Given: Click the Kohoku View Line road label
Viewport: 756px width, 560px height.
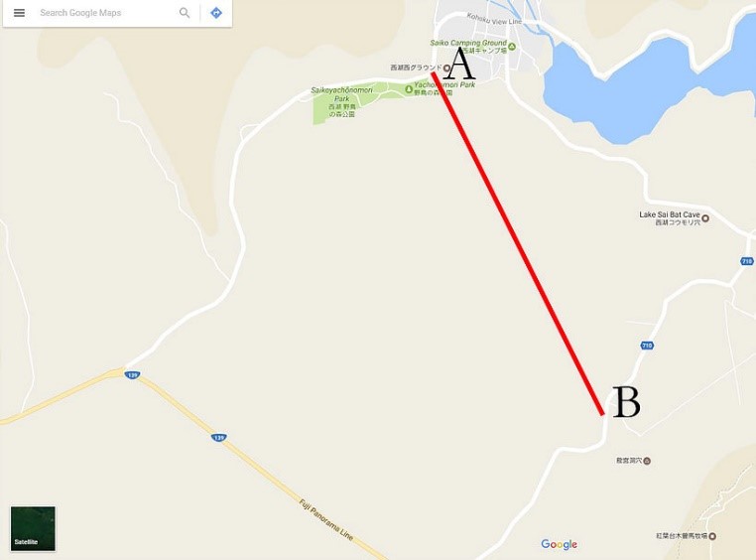Looking at the screenshot, I should 494,19.
